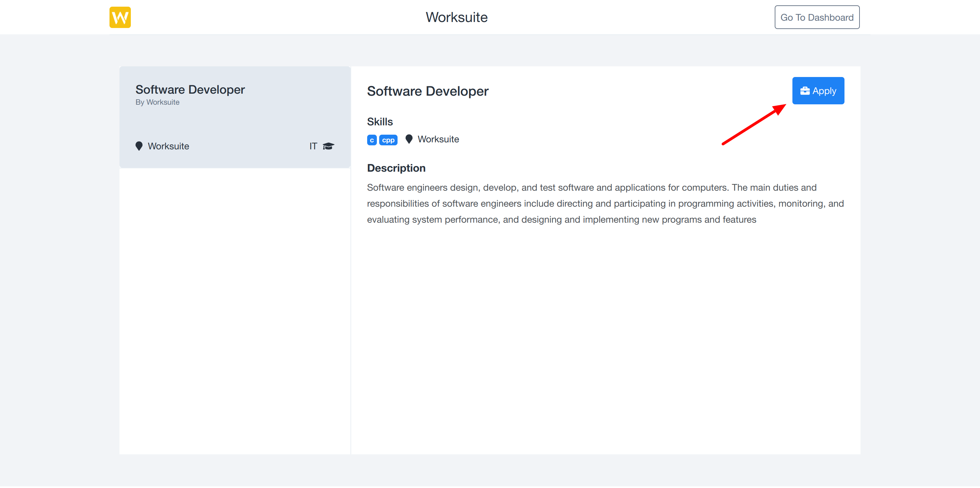Click the Skills section heading

click(x=379, y=122)
